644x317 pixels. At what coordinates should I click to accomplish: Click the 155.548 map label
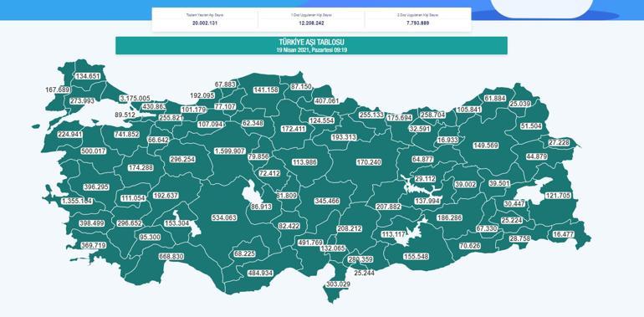(416, 257)
